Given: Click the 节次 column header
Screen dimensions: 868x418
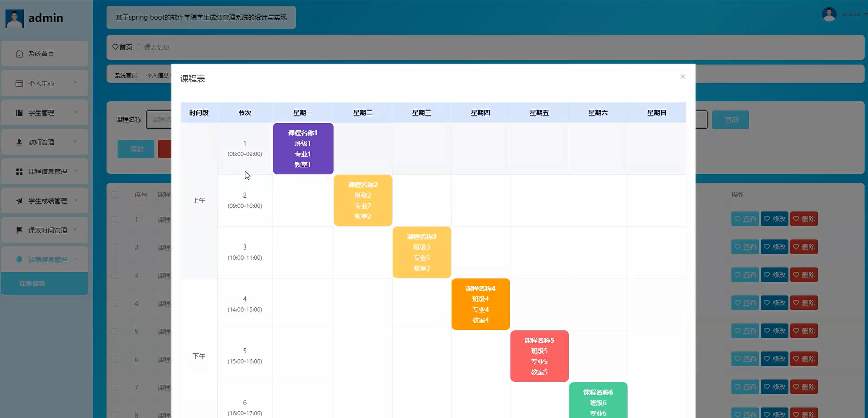Looking at the screenshot, I should pyautogui.click(x=245, y=113).
